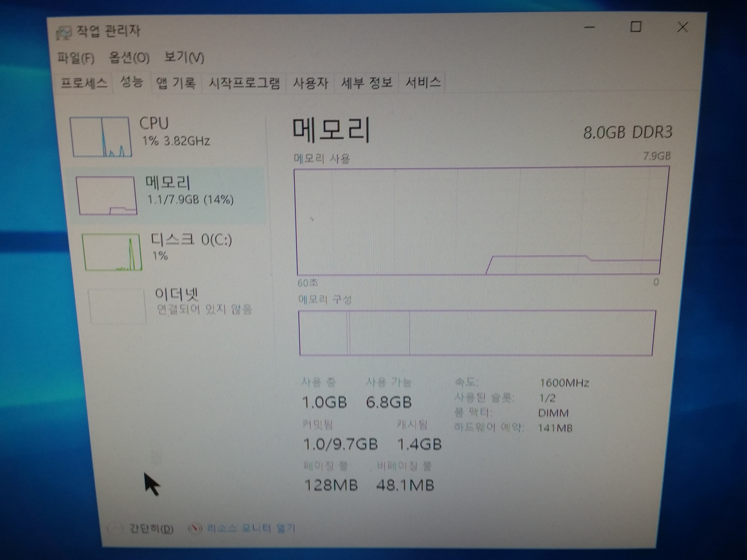Screen dimensions: 747x560
Task: Switch to the 프로세스 tab
Action: click(84, 83)
